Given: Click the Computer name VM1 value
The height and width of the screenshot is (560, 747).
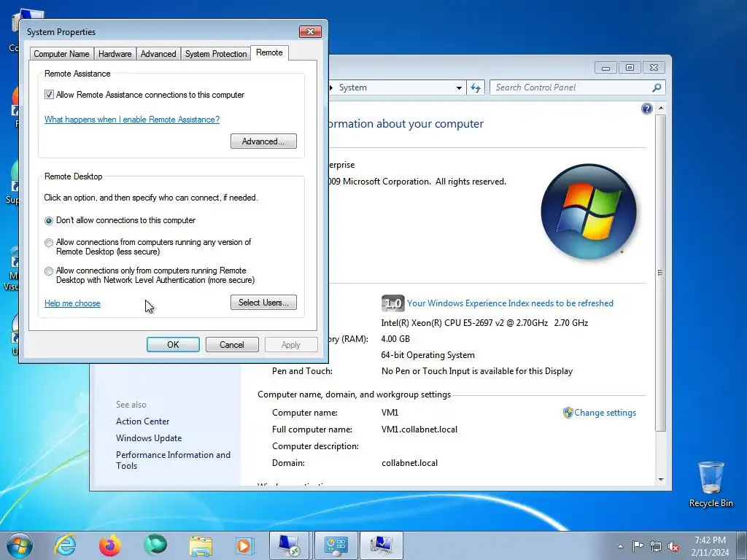Looking at the screenshot, I should click(x=390, y=413).
